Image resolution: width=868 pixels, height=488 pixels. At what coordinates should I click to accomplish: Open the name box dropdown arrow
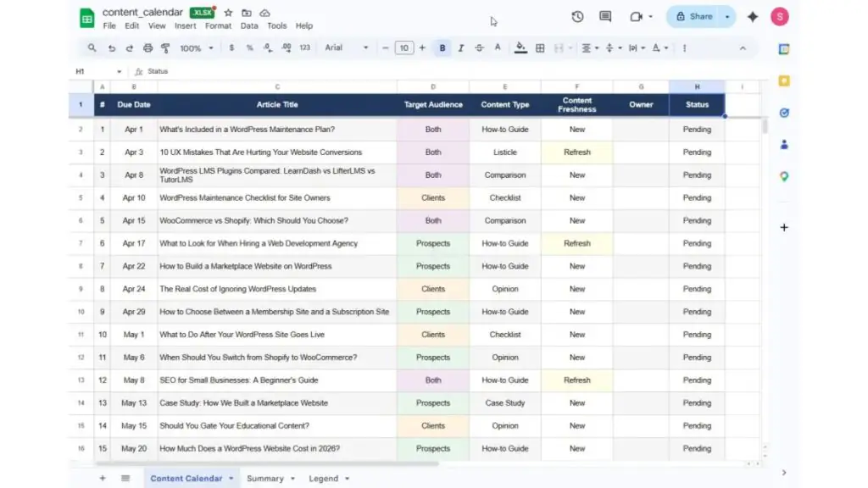click(x=119, y=71)
